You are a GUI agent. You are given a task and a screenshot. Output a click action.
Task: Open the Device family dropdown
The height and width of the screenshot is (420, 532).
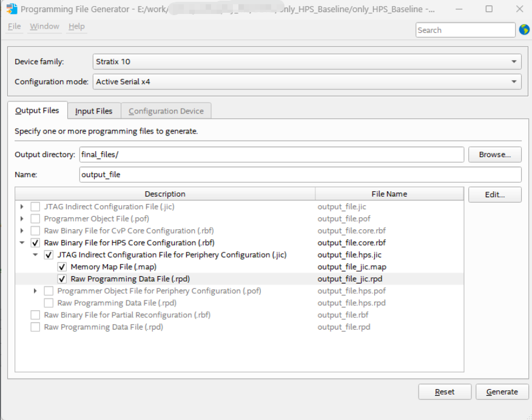tap(307, 61)
